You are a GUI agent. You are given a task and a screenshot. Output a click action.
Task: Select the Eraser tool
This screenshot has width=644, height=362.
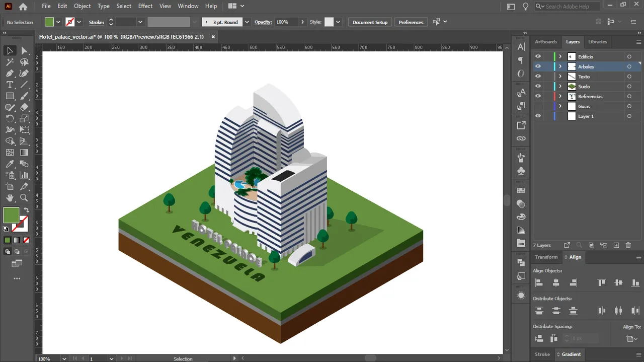pyautogui.click(x=24, y=107)
